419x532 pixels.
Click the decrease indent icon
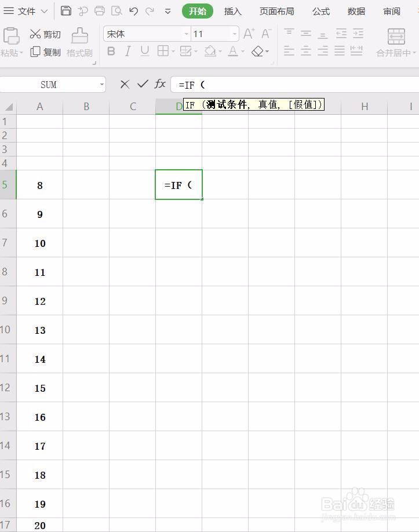341,33
